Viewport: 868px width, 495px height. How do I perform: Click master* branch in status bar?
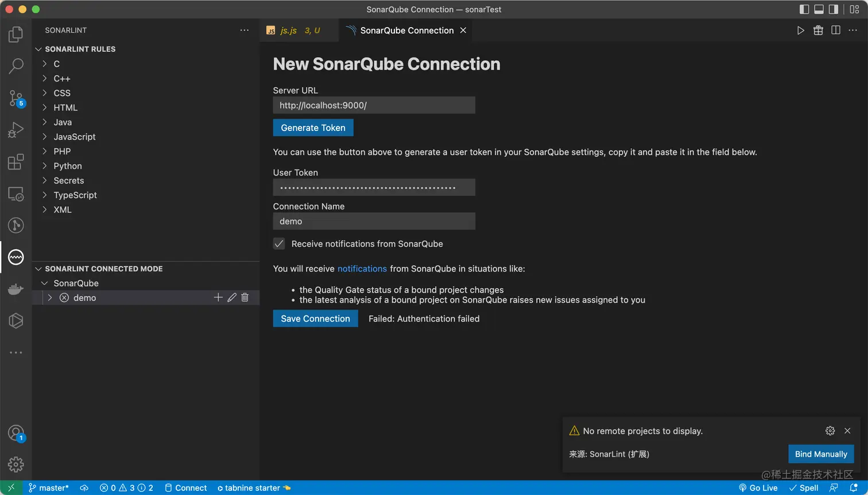click(x=49, y=488)
